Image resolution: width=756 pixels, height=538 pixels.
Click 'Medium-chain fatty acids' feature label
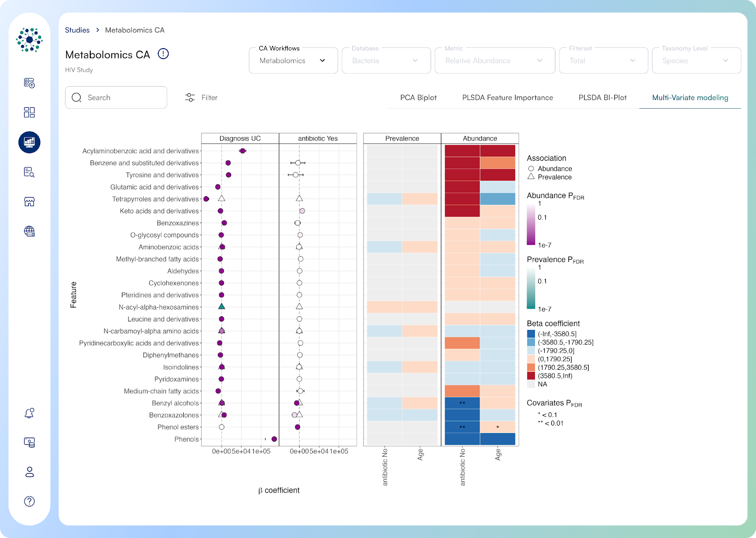point(162,391)
